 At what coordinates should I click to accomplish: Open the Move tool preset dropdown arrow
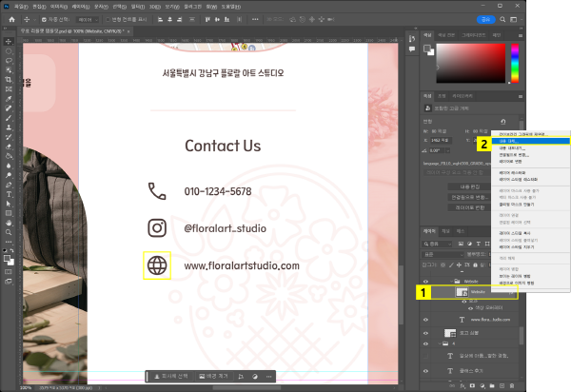(34, 19)
